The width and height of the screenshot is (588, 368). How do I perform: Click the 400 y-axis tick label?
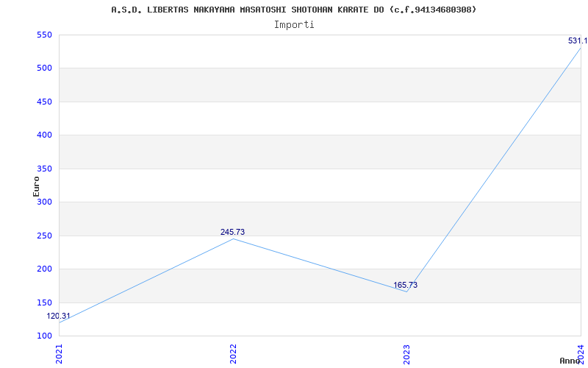[x=44, y=135]
